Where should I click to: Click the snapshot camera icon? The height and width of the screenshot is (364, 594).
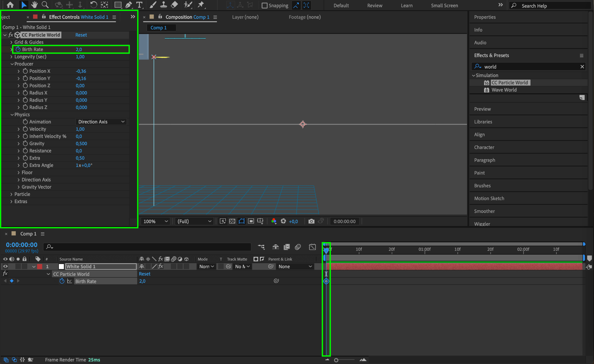pos(311,221)
